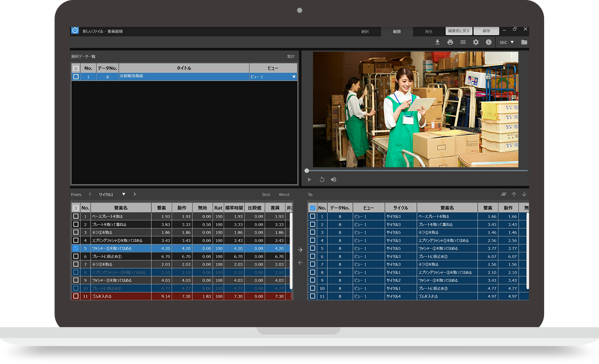Viewport: 599px width, 364px height.
Task: Click From row 4 スプリングワッシャ①を取ってはめる
Action: (x=182, y=240)
